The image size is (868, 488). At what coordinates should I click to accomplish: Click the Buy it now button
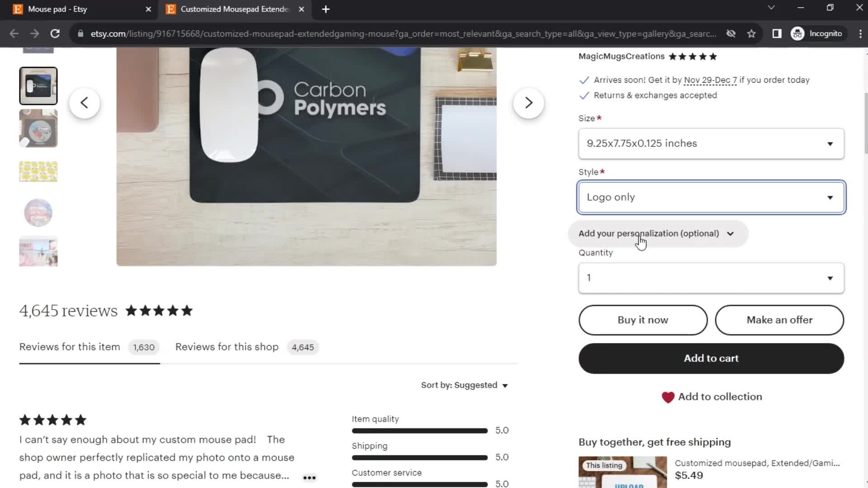point(643,319)
